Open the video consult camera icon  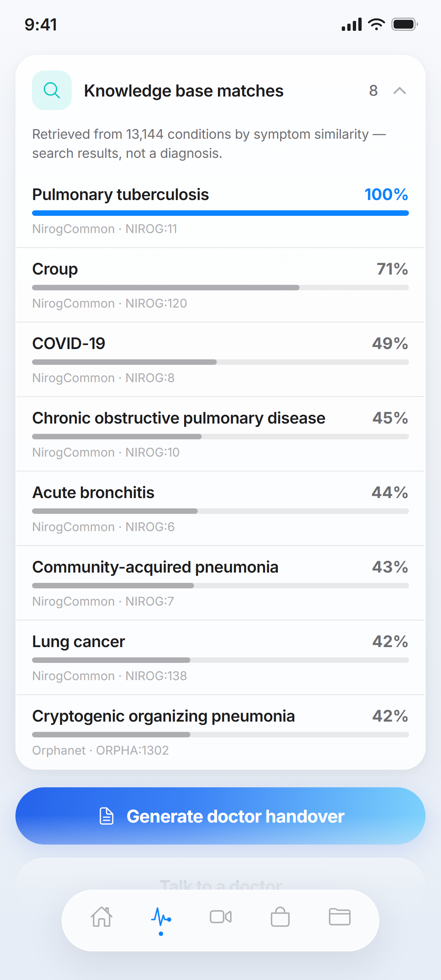pos(220,917)
